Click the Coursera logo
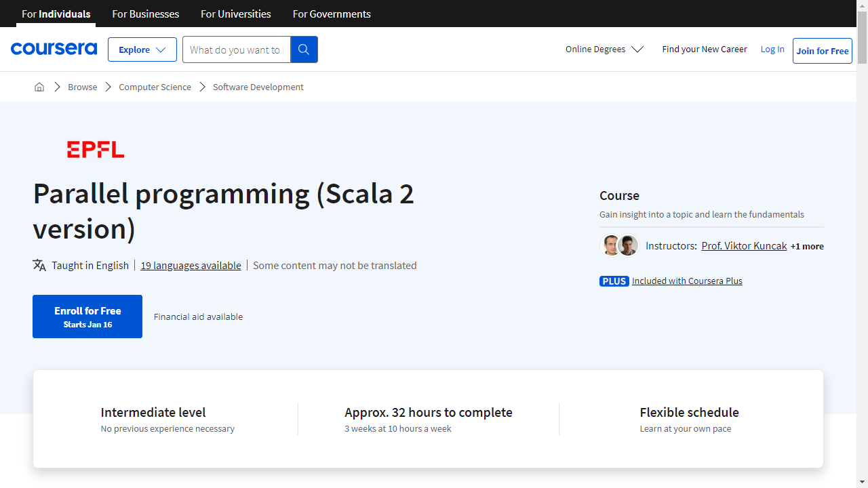The image size is (868, 488). click(54, 49)
